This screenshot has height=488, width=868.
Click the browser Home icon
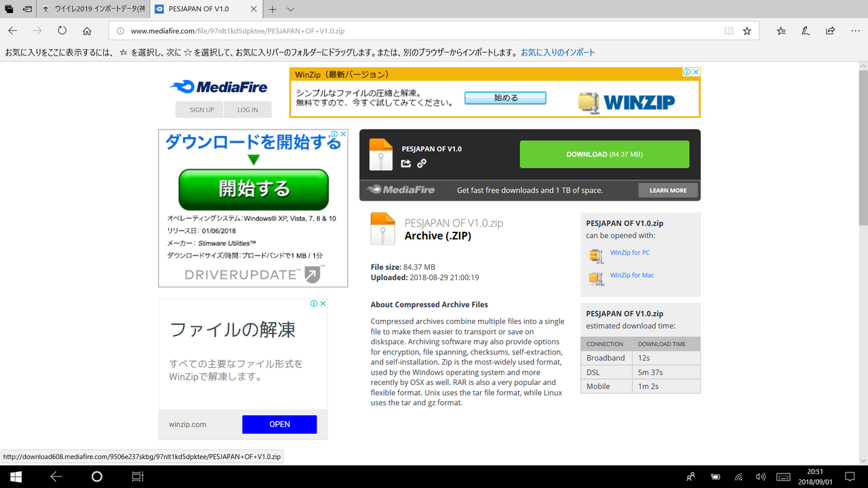(x=87, y=30)
